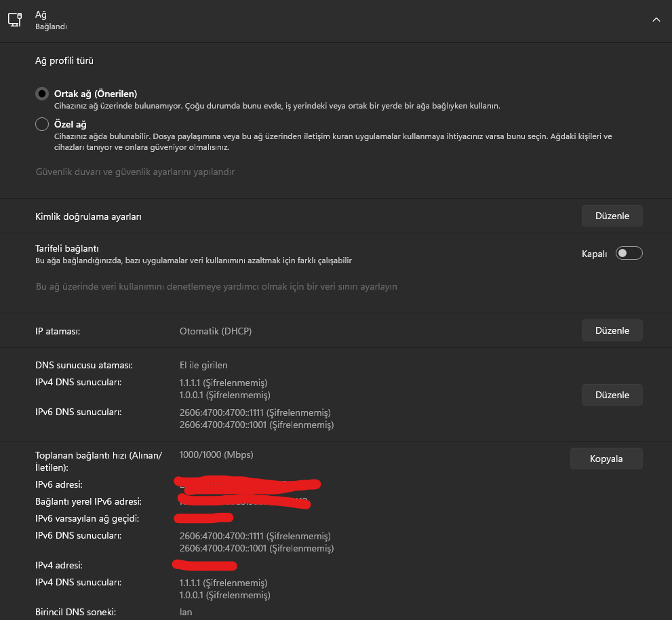Click the Otomatik (DHCP) value
The image size is (672, 620).
tap(216, 331)
